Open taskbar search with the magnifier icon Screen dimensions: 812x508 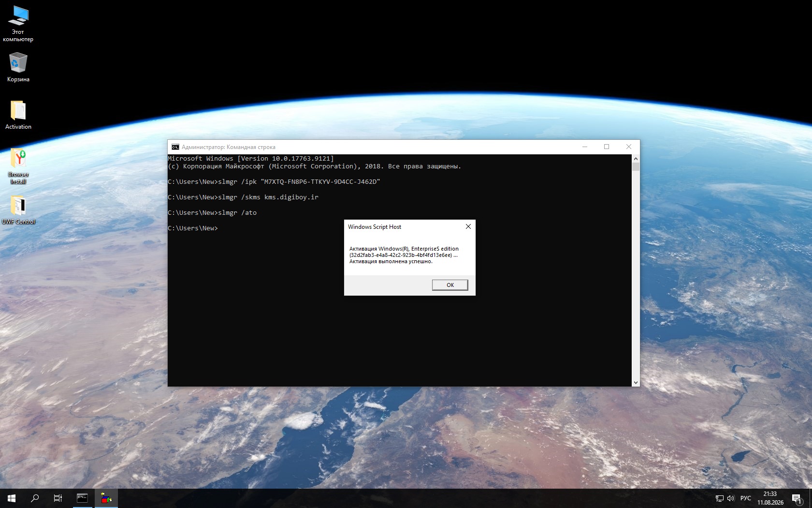[35, 498]
